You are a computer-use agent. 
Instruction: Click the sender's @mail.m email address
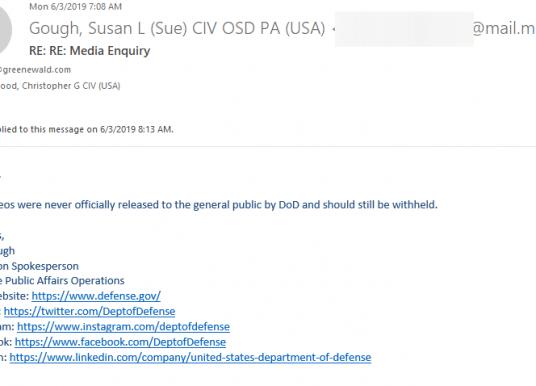[x=504, y=28]
